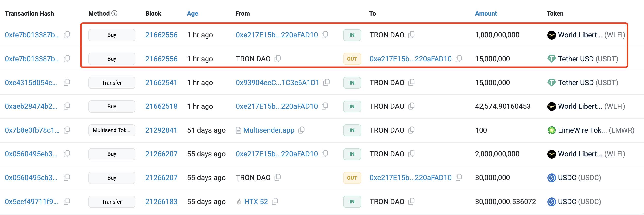Click the Transaction Hash column header
Screen dimensions: 644x215
pos(29,14)
